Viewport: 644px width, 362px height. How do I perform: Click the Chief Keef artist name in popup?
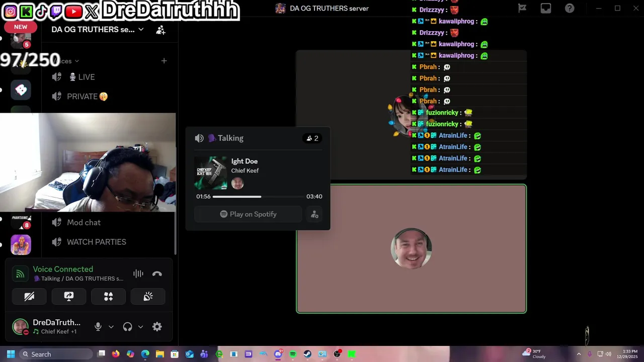point(245,170)
